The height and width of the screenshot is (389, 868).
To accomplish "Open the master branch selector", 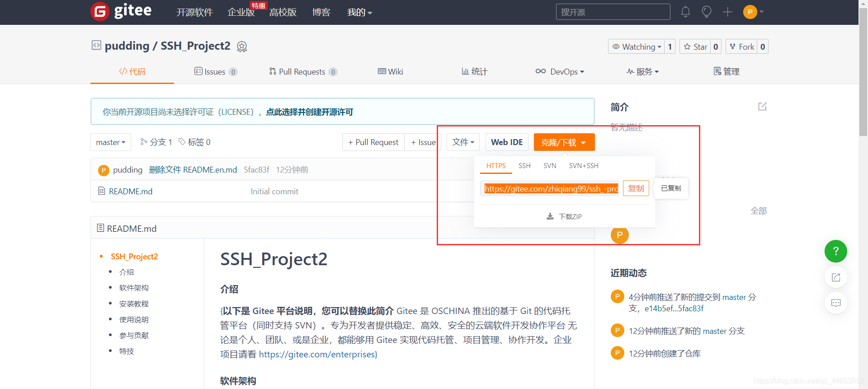I will point(111,142).
